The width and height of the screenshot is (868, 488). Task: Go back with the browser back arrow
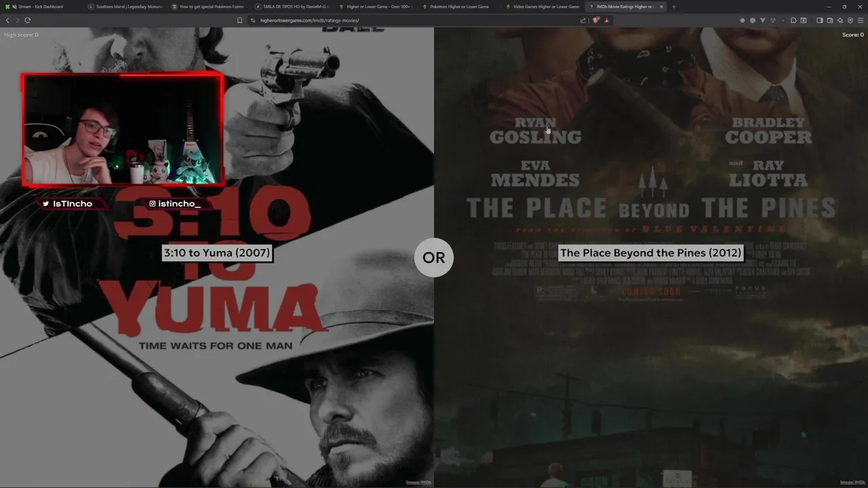pos(7,20)
